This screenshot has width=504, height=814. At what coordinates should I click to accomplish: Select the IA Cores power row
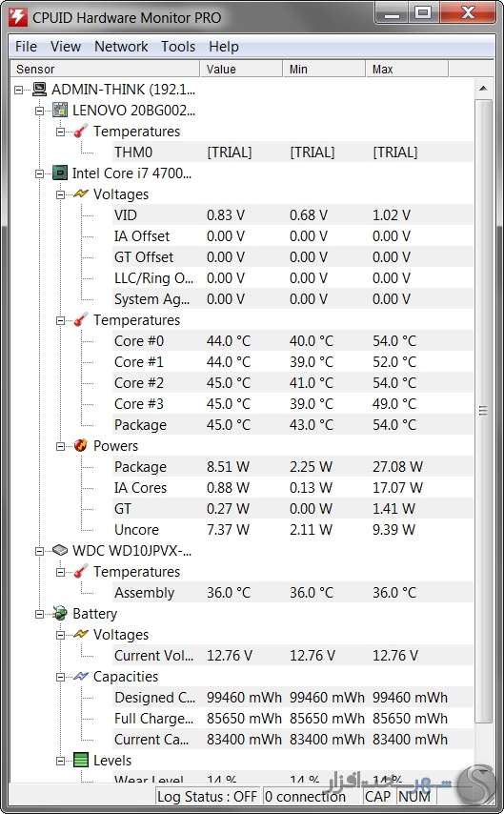click(292, 487)
